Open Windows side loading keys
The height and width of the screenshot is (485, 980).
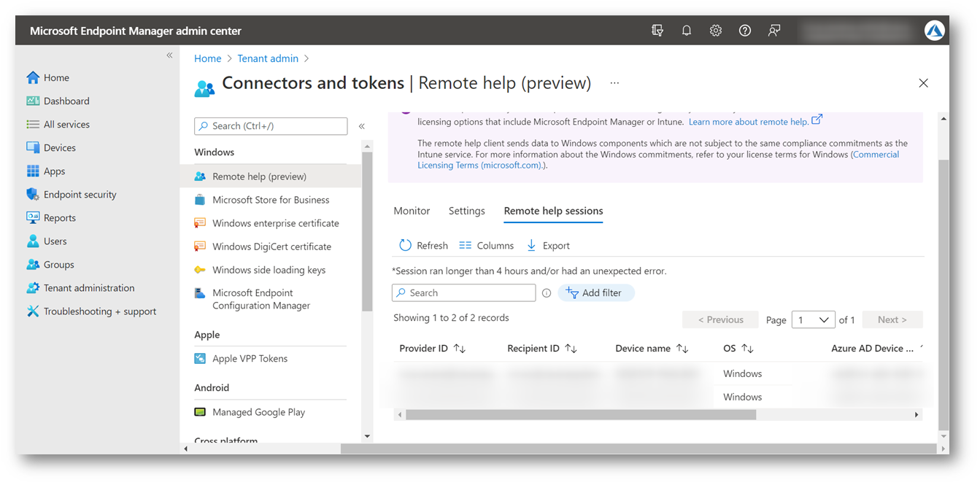[271, 270]
